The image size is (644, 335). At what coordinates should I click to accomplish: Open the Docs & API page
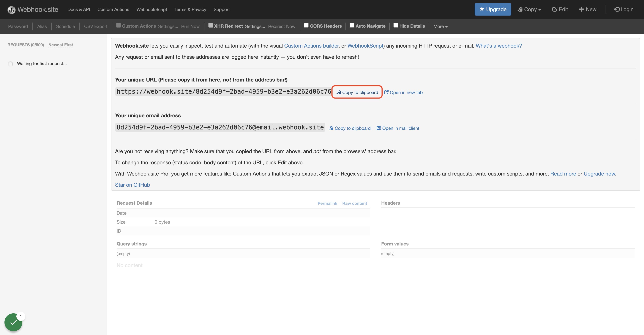(79, 9)
